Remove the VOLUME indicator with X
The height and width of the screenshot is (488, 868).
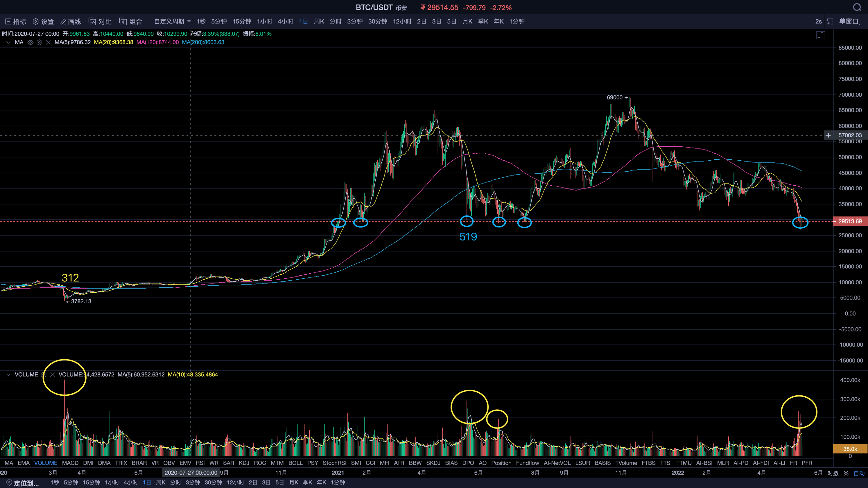coord(52,375)
